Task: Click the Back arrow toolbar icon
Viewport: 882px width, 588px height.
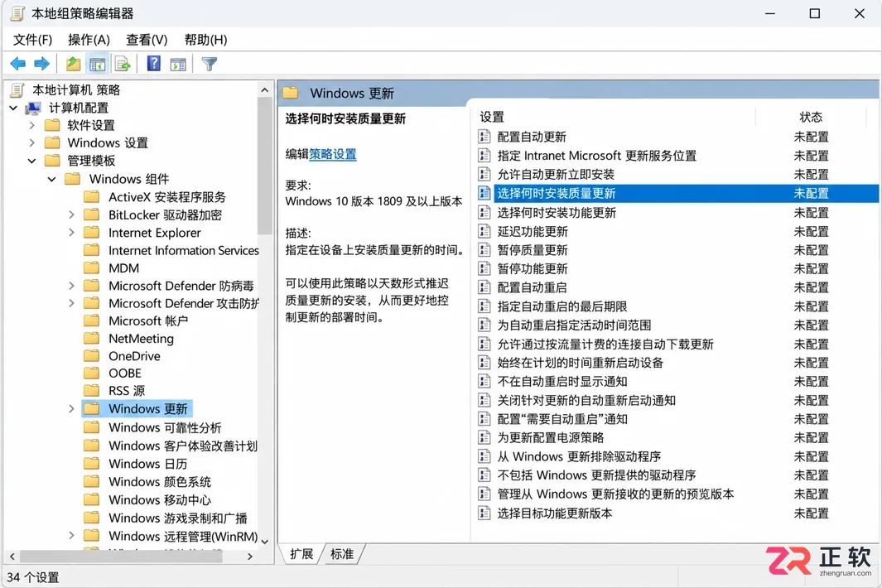Action: [x=18, y=64]
